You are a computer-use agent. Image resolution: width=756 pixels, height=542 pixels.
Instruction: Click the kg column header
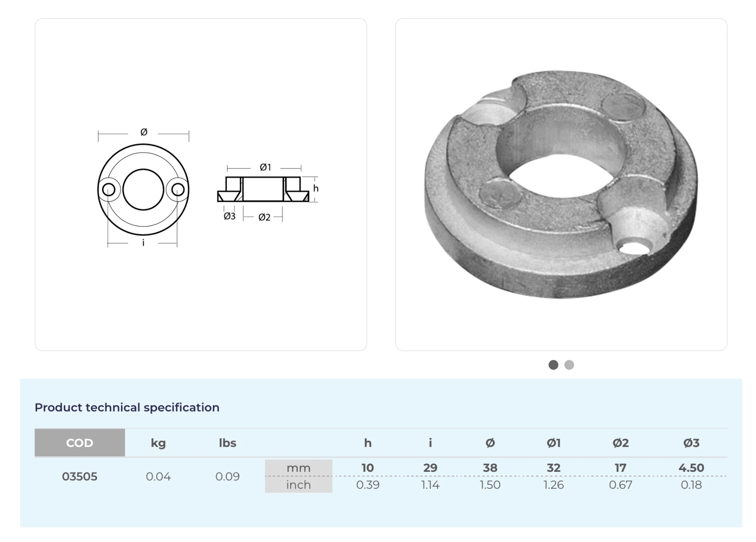tap(158, 443)
